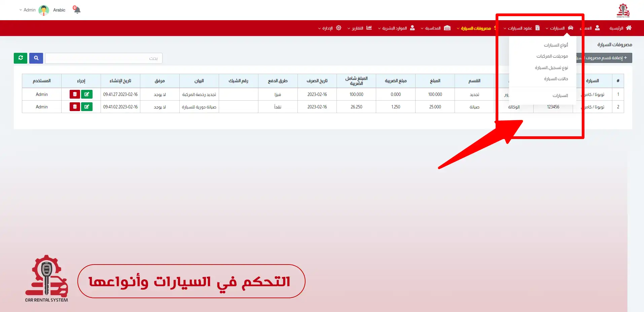Click into the بحث search field
This screenshot has width=644, height=312.
pos(104,58)
